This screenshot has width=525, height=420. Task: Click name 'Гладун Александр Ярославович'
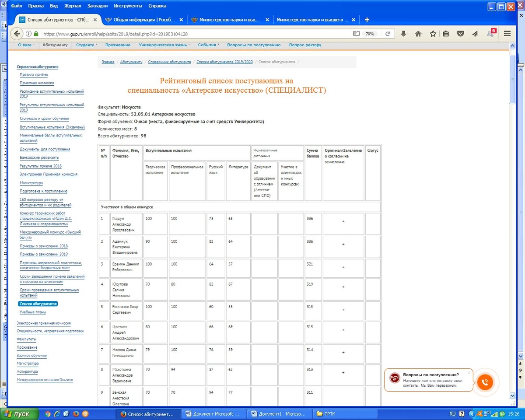click(x=123, y=224)
